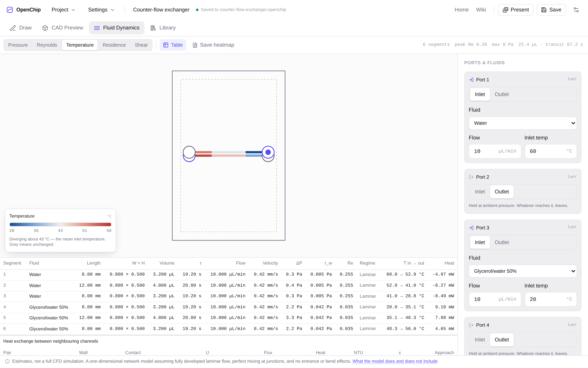This screenshot has width=588, height=368.
Task: Click the Save floppy disk icon
Action: 544,10
